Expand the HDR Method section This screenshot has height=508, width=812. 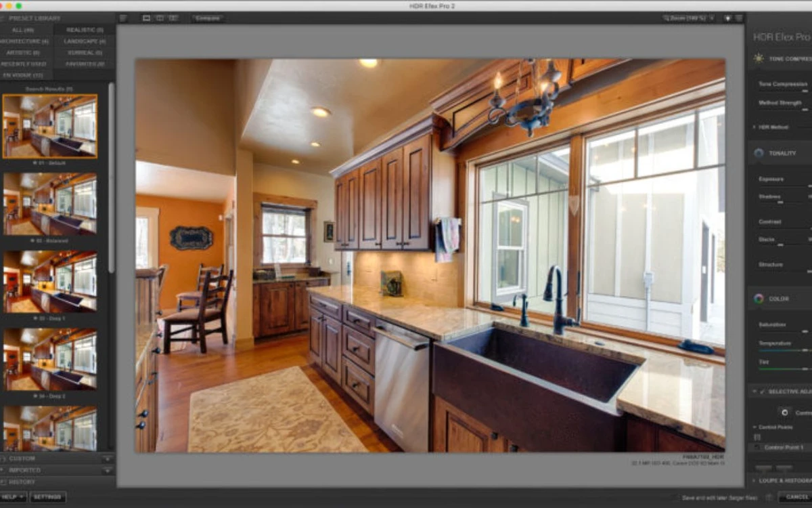click(753, 126)
